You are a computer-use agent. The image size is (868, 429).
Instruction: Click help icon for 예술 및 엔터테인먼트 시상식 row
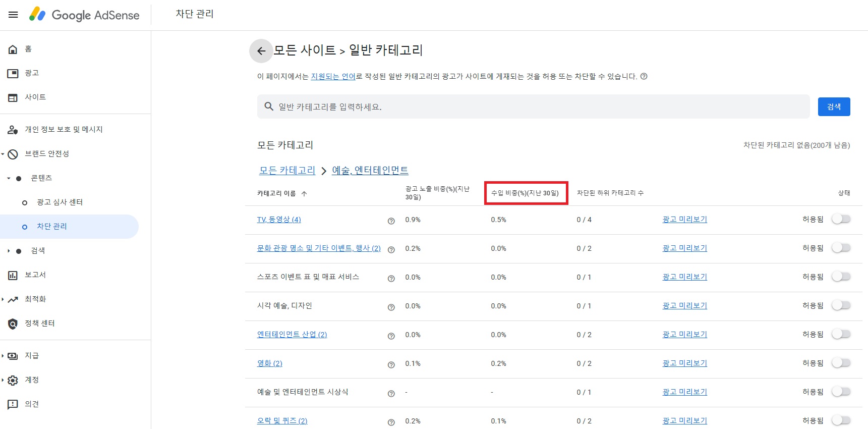[x=391, y=393]
